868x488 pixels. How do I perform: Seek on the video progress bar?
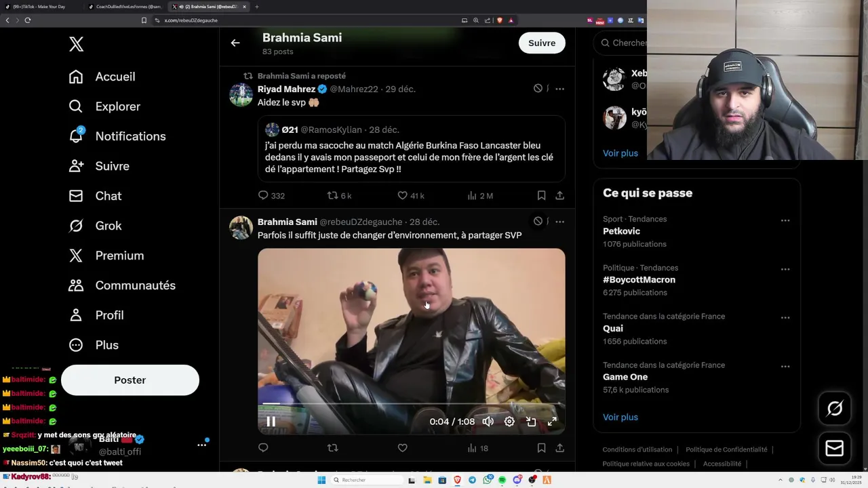coord(411,403)
